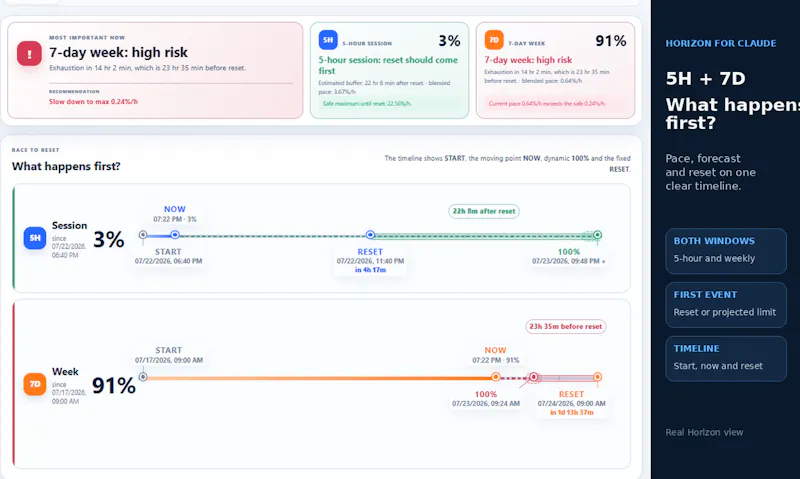The width and height of the screenshot is (800, 479).
Task: Click the '23h 35m before reset' badge
Action: click(x=565, y=326)
